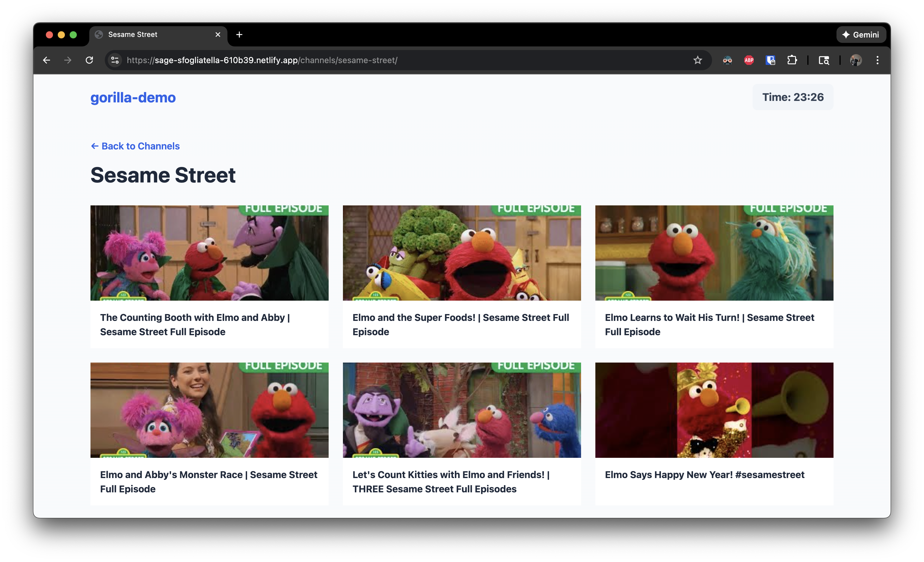The image size is (924, 562).
Task: Open the Extensions puzzle icon
Action: (x=792, y=60)
